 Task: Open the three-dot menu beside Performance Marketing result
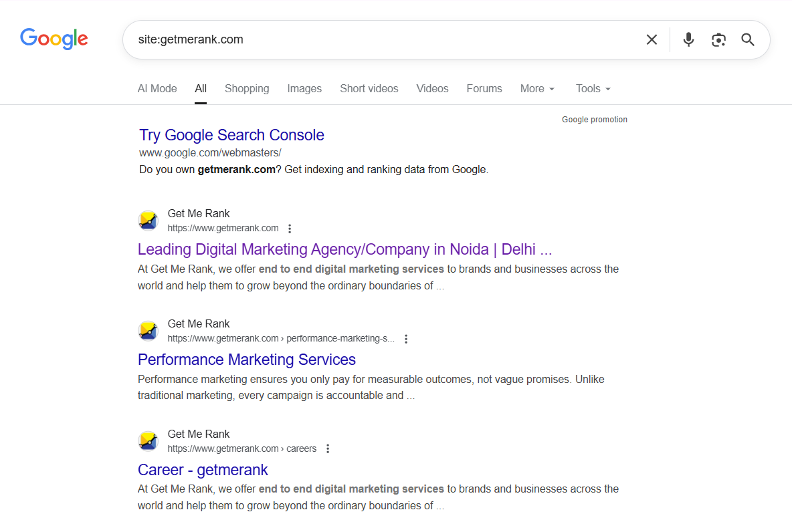click(x=406, y=339)
